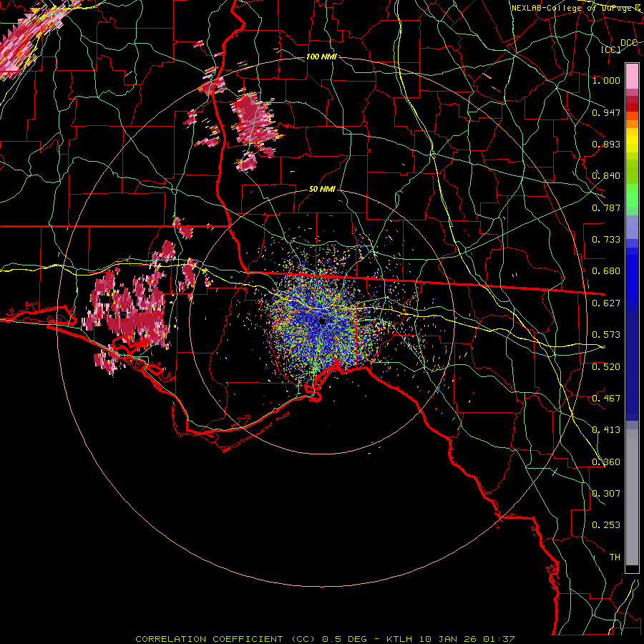Click "CORRELATION COEFFICIENT" in the bottom caption
Viewport: 644px width, 644px height.
[x=209, y=639]
